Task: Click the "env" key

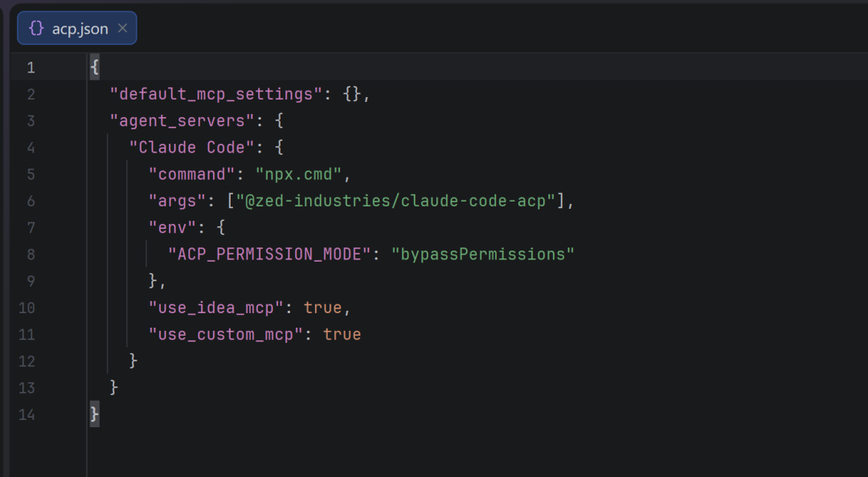Action: pos(173,227)
